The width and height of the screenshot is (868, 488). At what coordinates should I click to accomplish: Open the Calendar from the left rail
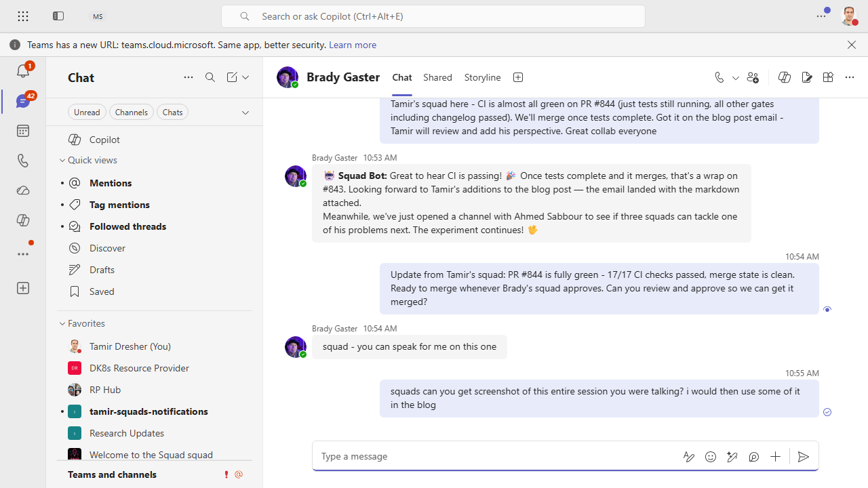click(22, 130)
